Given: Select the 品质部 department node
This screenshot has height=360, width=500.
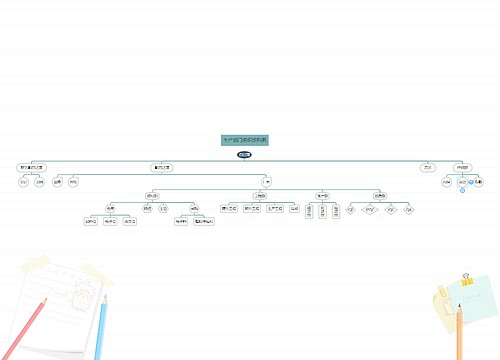Looking at the screenshot, I should 380,196.
